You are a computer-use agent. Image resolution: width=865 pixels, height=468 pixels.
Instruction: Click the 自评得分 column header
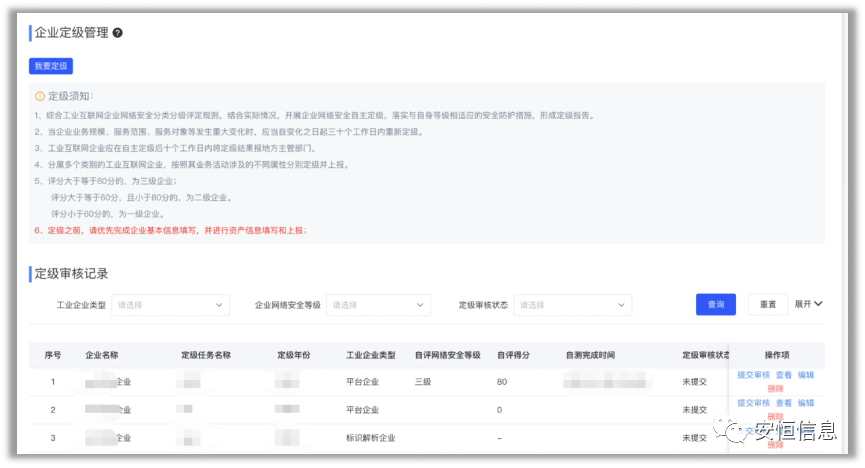pos(513,355)
